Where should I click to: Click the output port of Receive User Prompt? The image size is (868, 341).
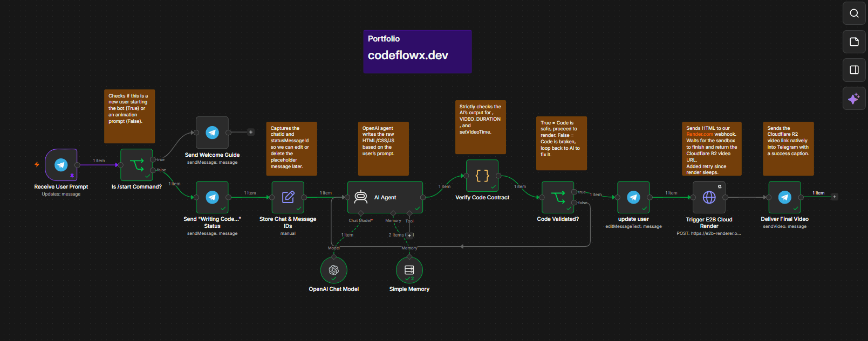click(x=78, y=165)
